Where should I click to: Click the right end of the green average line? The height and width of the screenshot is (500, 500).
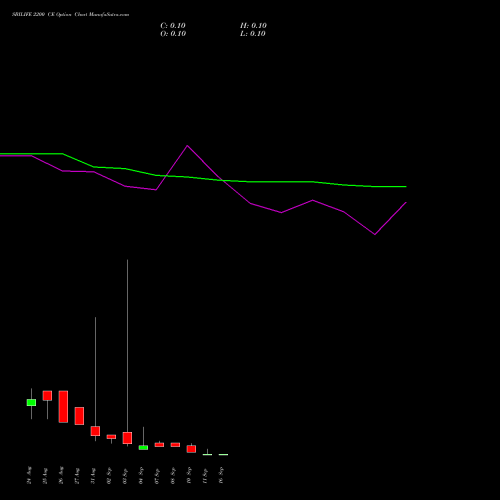(x=406, y=187)
